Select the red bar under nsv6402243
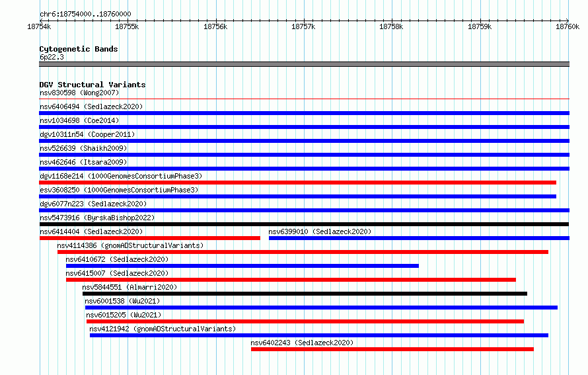 [x=392, y=349]
